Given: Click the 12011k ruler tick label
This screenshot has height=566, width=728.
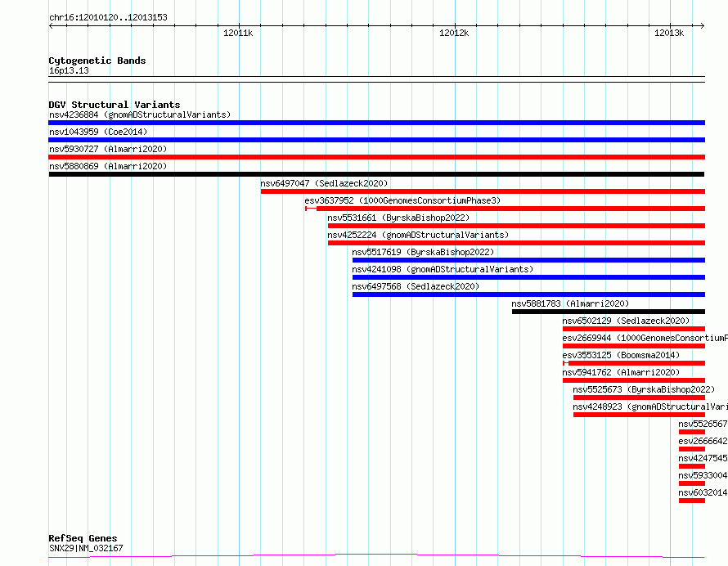Looking at the screenshot, I should coord(238,33).
